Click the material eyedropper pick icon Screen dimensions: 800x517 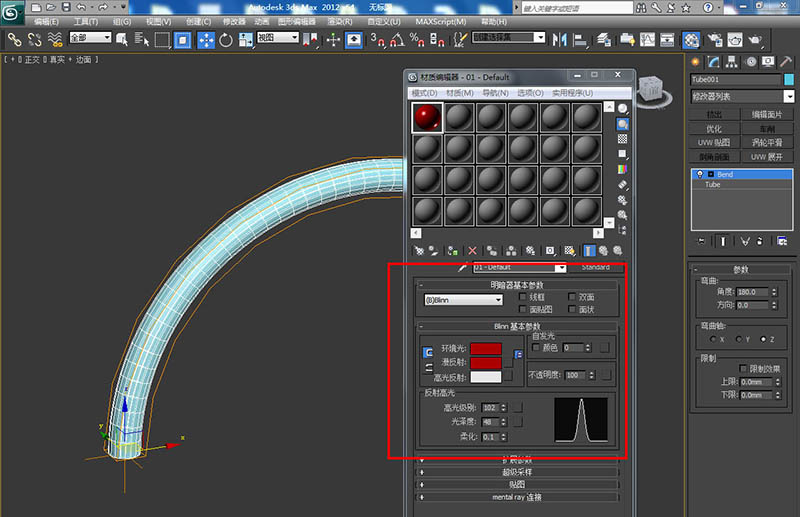[x=462, y=268]
